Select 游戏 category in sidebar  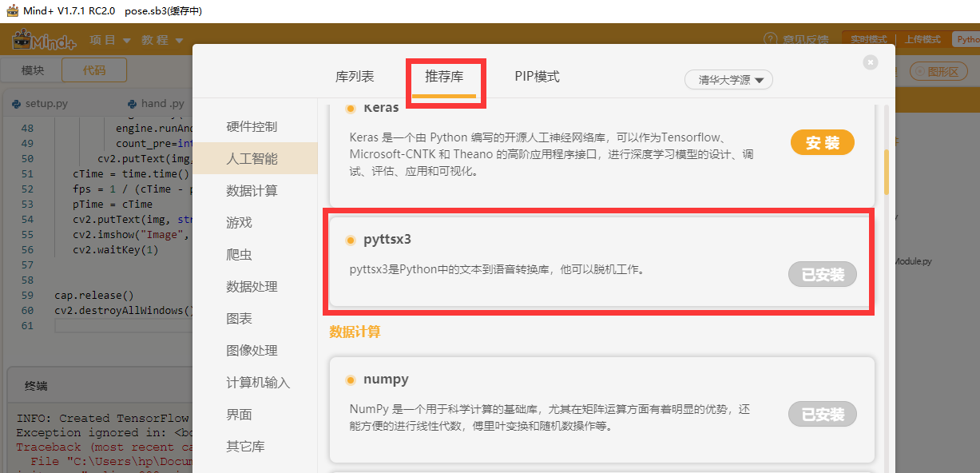click(x=255, y=223)
